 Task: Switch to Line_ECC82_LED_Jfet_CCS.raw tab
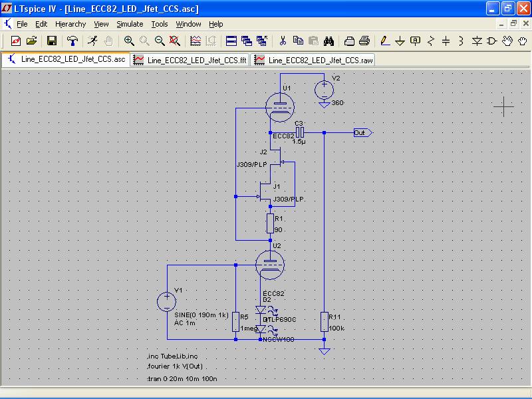pyautogui.click(x=313, y=60)
